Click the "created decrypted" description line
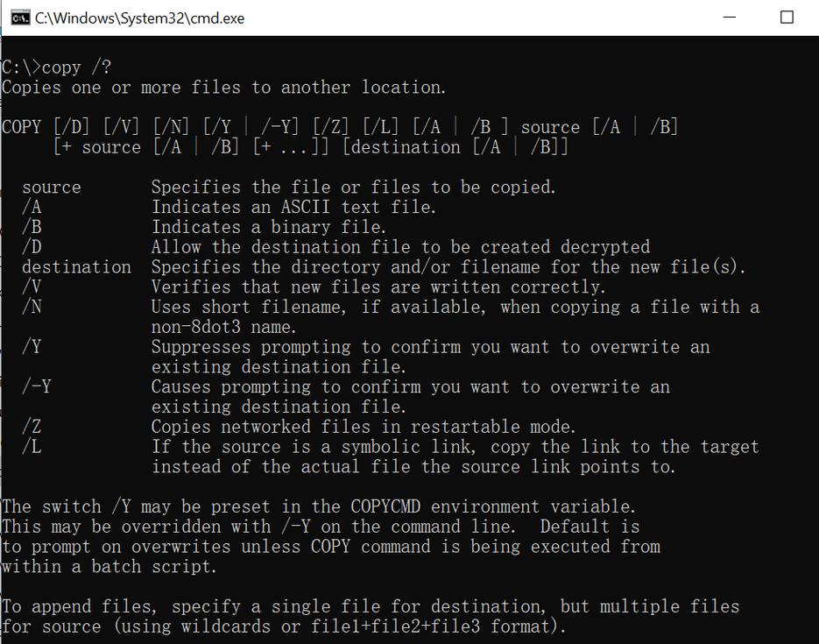 [400, 247]
